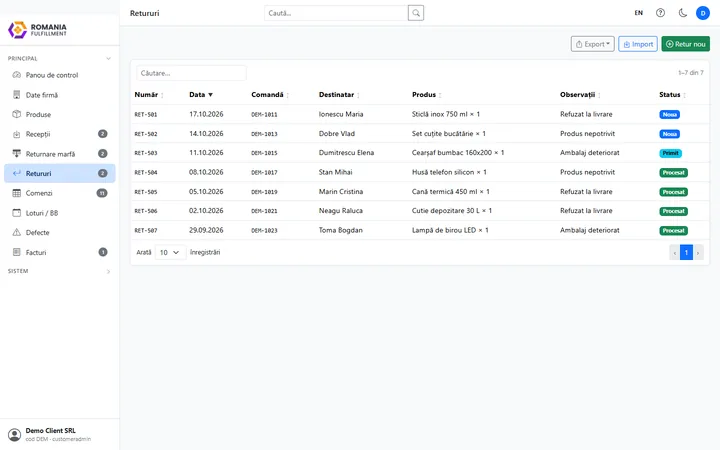720x450 pixels.
Task: Switch language with EN toggle
Action: click(639, 13)
